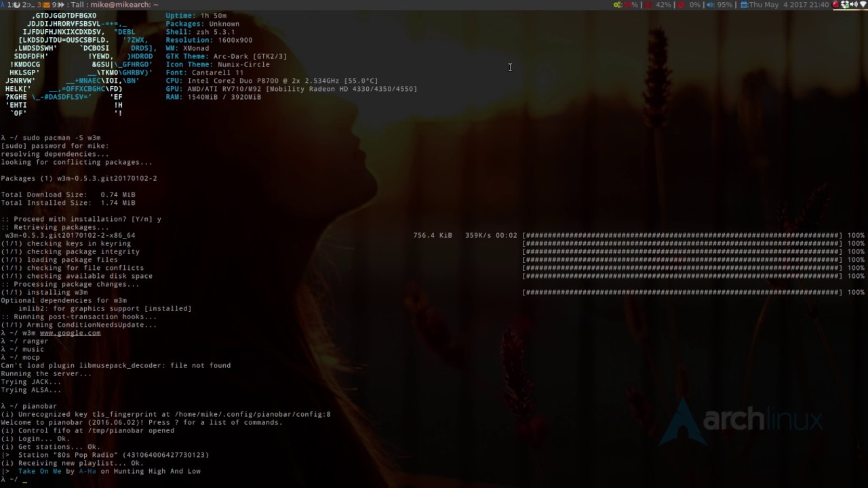Click the www.google.com link in terminal
Viewport: 868px width, 488px height.
(70, 333)
